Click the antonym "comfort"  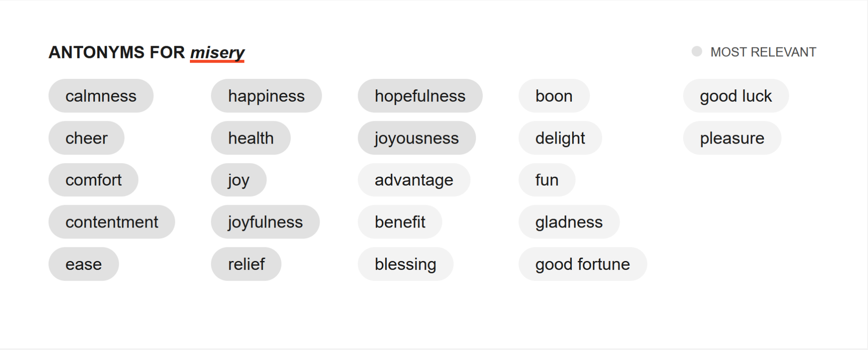(x=93, y=180)
